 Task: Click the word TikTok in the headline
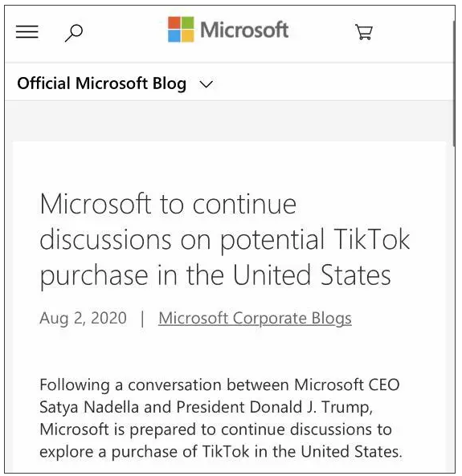coord(371,239)
